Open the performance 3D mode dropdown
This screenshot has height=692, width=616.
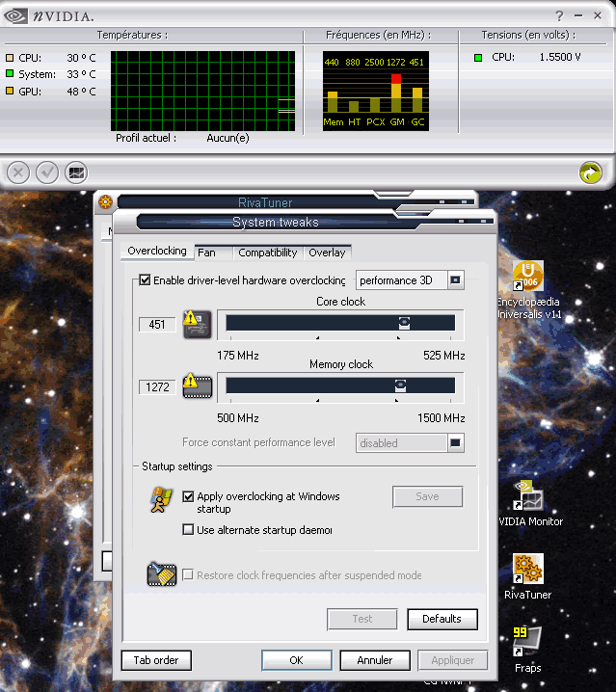click(456, 280)
